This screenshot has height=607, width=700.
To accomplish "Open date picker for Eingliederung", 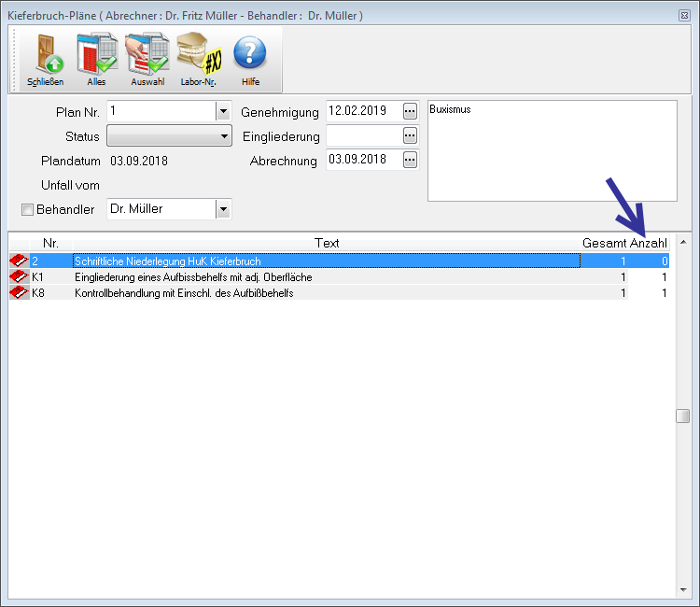I will pyautogui.click(x=410, y=136).
